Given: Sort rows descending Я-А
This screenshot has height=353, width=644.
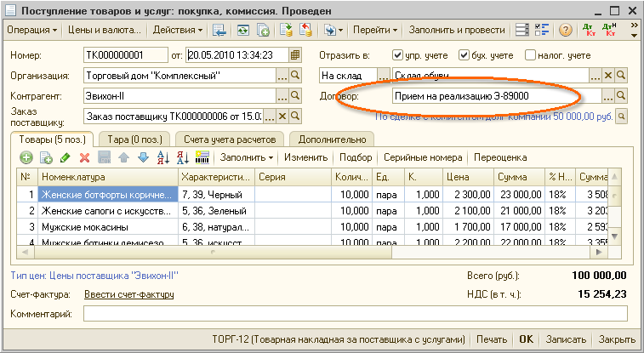Looking at the screenshot, I should point(182,157).
